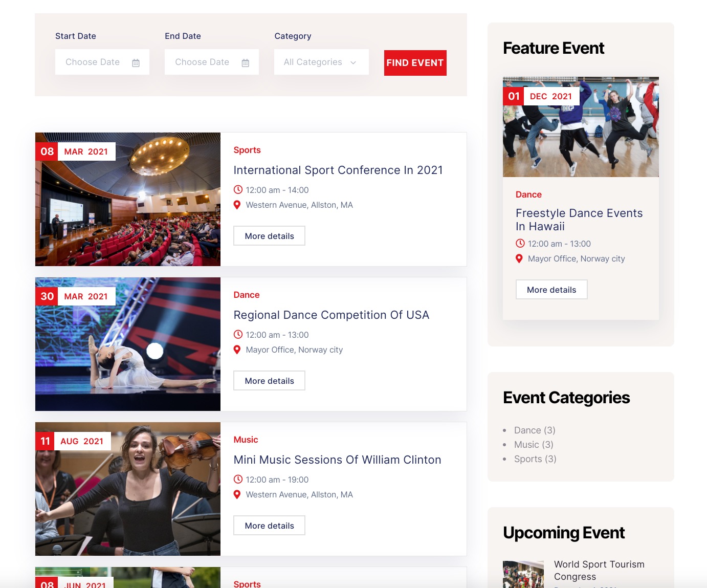Open World Sport Tourism Congress upcoming event
Viewport: 707px width, 588px height.
[x=599, y=571]
